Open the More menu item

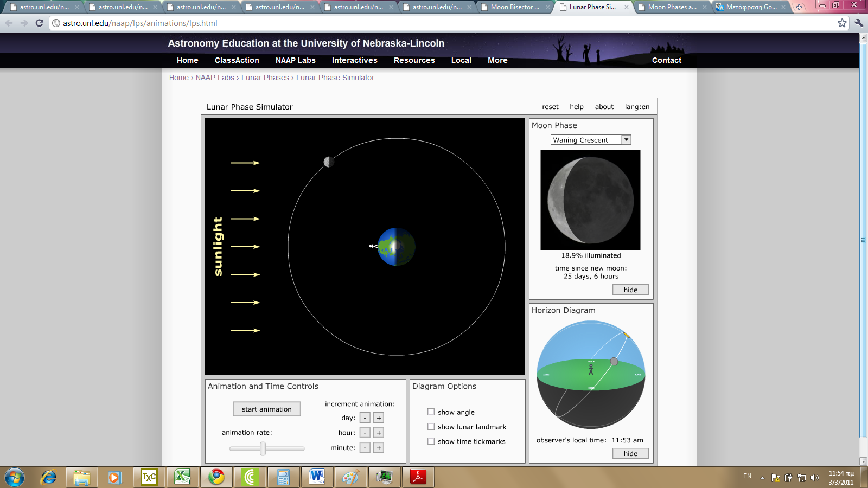coord(497,60)
